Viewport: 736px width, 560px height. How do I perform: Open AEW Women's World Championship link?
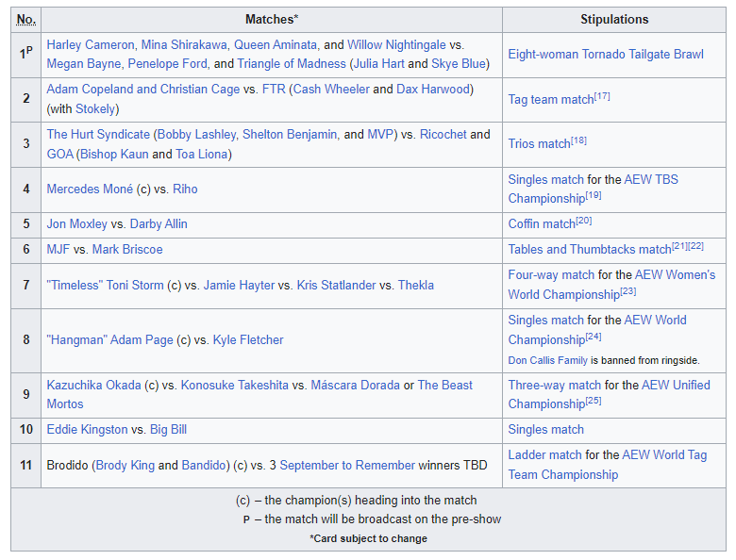611,284
